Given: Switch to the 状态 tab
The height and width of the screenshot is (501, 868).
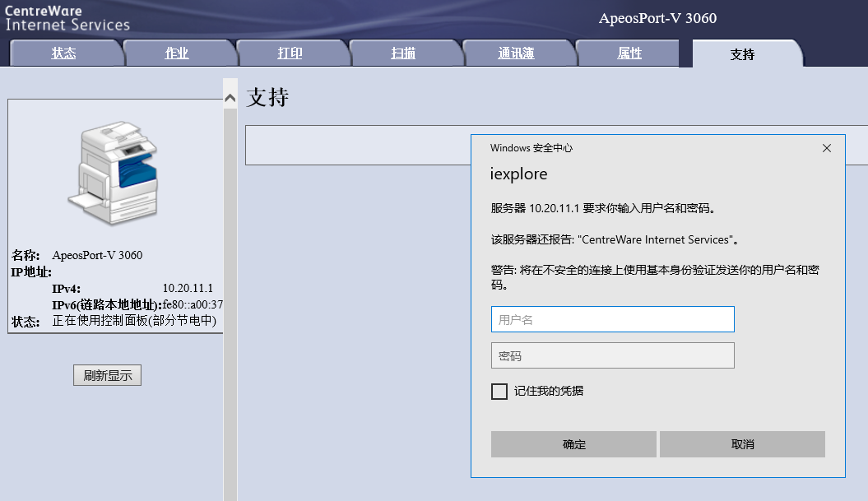Looking at the screenshot, I should coord(64,54).
